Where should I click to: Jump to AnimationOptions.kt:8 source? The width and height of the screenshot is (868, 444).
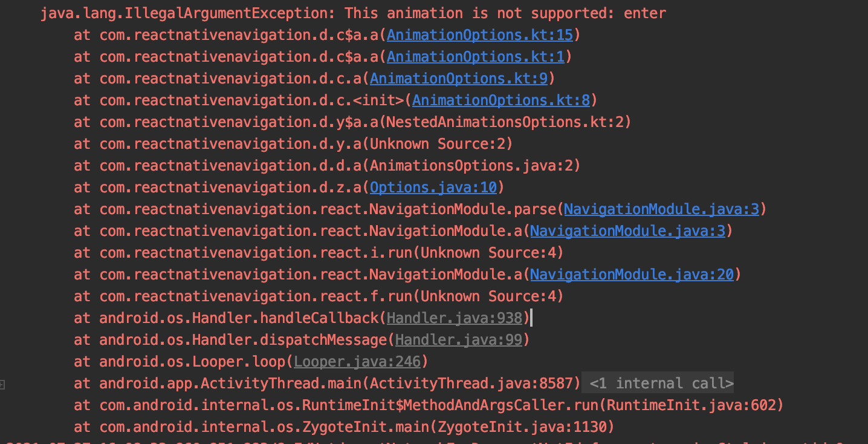point(500,100)
